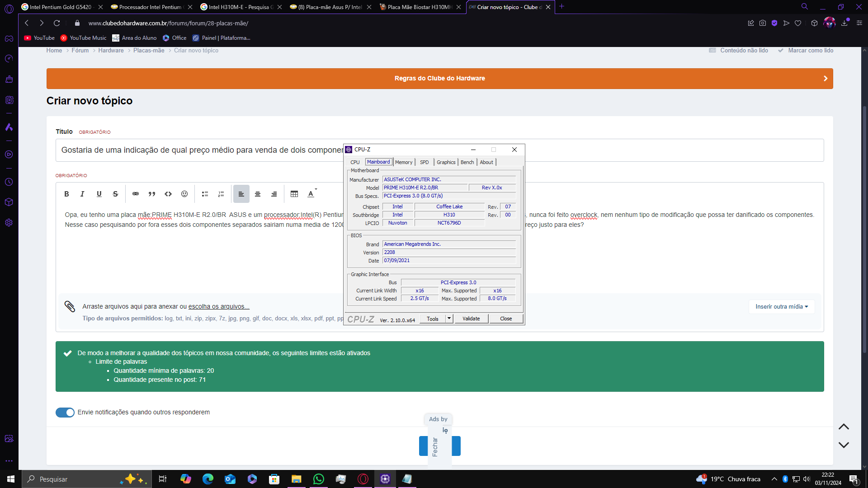Image resolution: width=868 pixels, height=488 pixels.
Task: Toggle bold formatting in the editor
Action: (66, 194)
